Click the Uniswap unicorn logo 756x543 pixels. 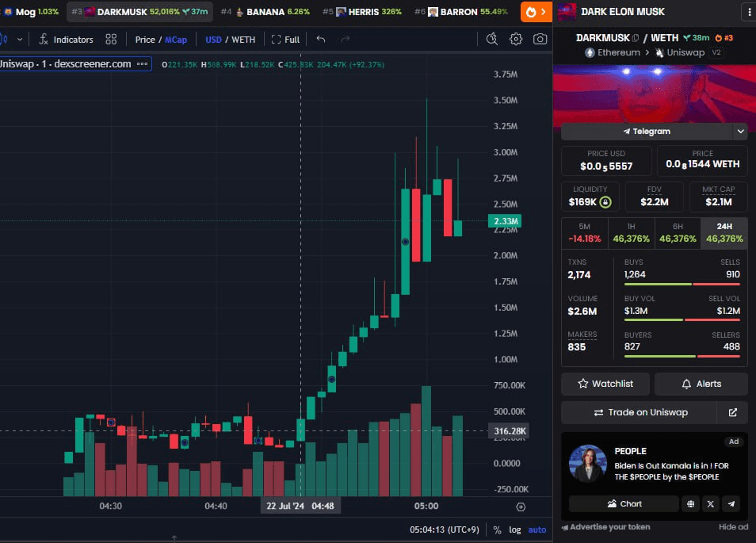pos(659,52)
